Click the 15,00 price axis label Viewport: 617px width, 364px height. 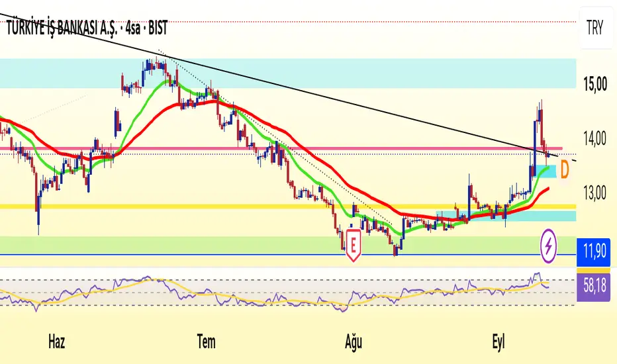tap(594, 84)
